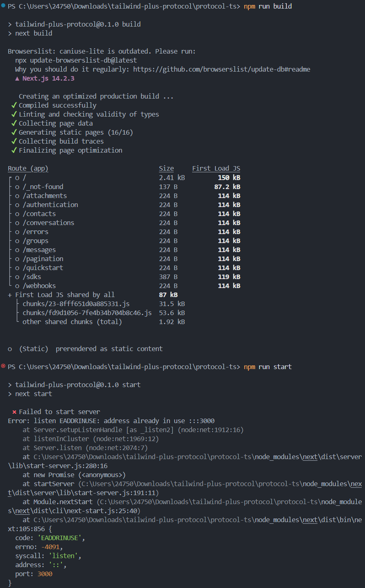Click the red X next to Failed to start server
365x588 pixels.
click(x=14, y=412)
